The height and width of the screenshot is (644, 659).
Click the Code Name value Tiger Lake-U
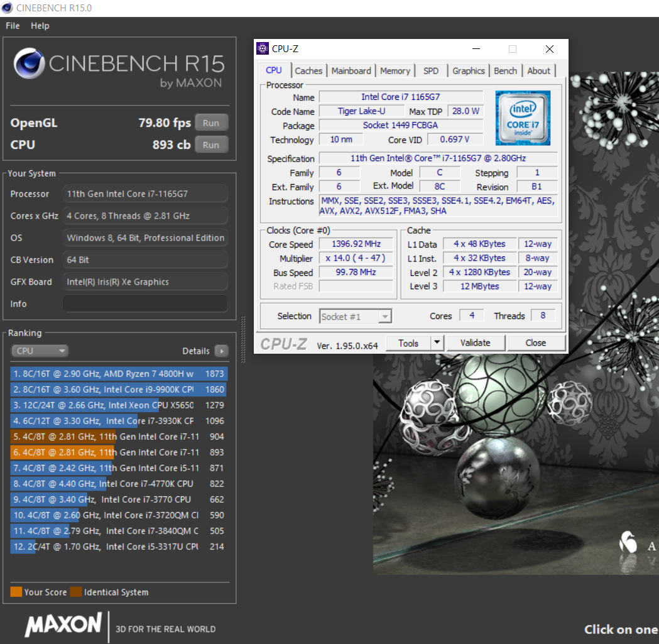[361, 111]
